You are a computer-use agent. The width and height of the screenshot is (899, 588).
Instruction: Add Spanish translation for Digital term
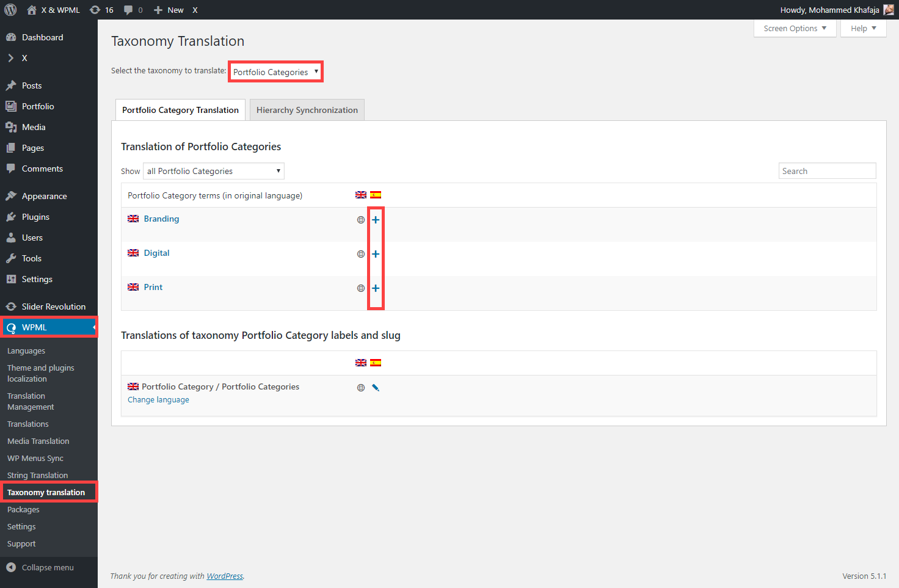[376, 254]
